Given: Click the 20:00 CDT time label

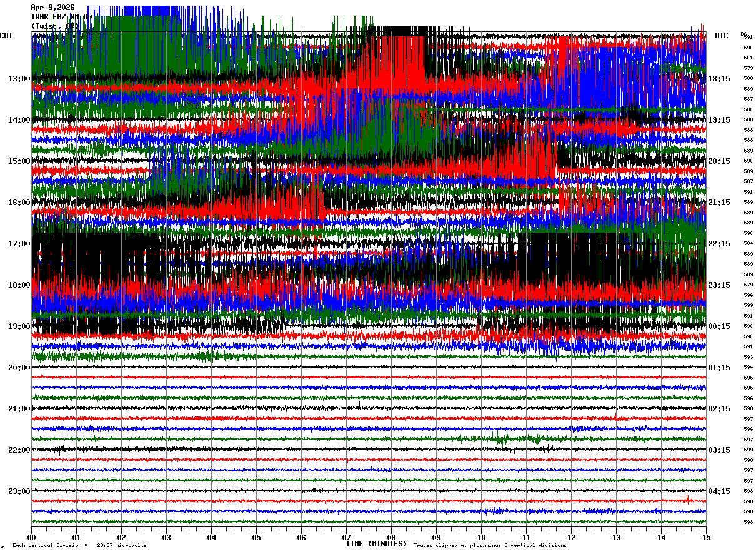Looking at the screenshot, I should pyautogui.click(x=19, y=368).
